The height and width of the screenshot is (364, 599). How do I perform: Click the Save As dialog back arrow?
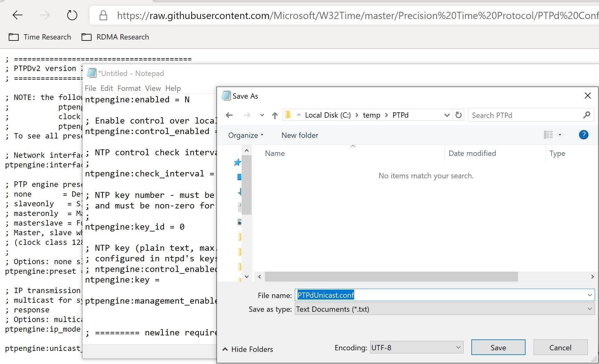coord(229,115)
